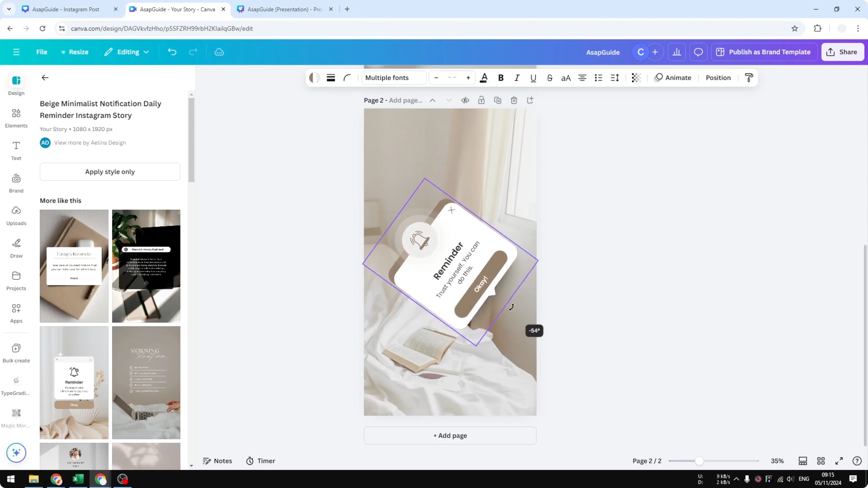Click Publish as Brand Template

[x=764, y=52]
